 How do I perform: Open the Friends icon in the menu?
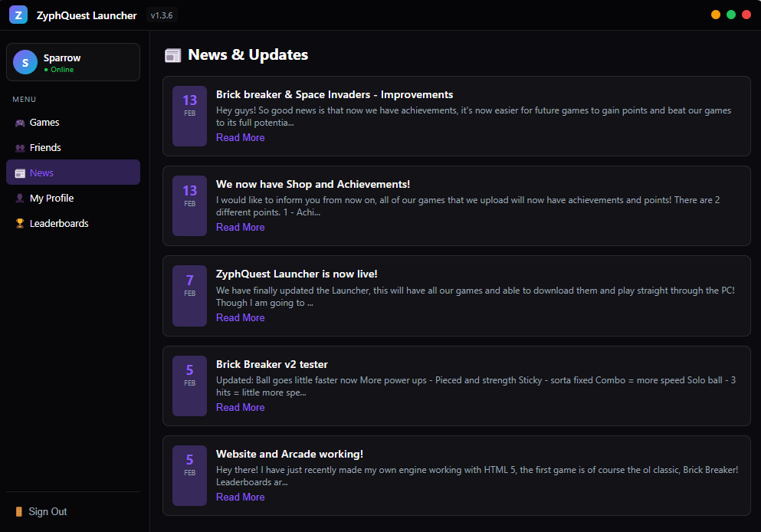click(x=19, y=147)
